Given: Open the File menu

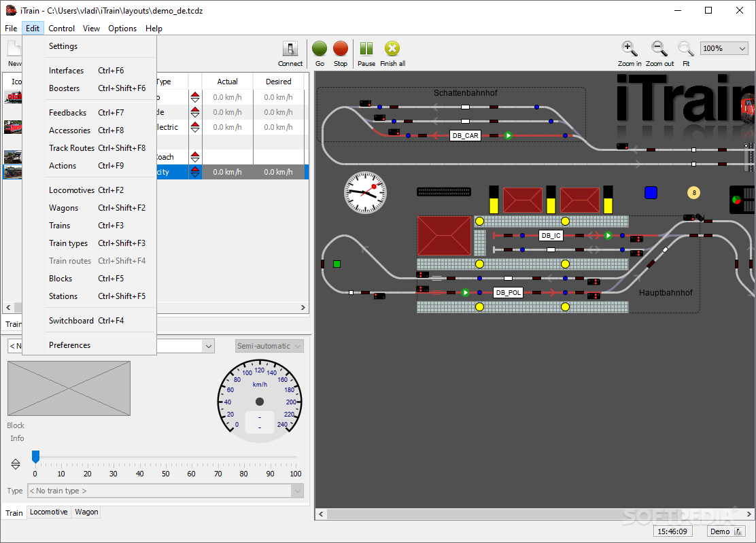Looking at the screenshot, I should 11,29.
